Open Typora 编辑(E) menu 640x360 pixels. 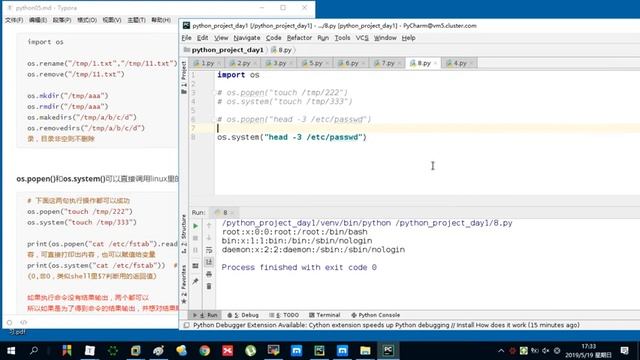click(x=38, y=20)
